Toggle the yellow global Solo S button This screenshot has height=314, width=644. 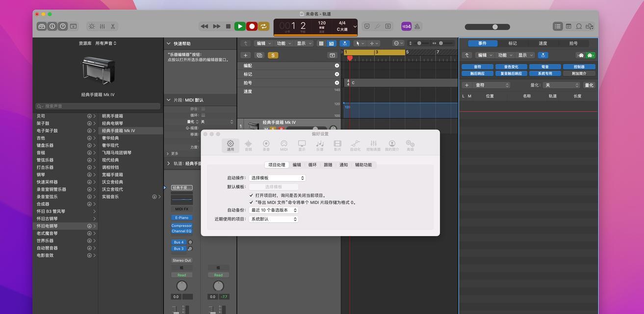click(273, 55)
